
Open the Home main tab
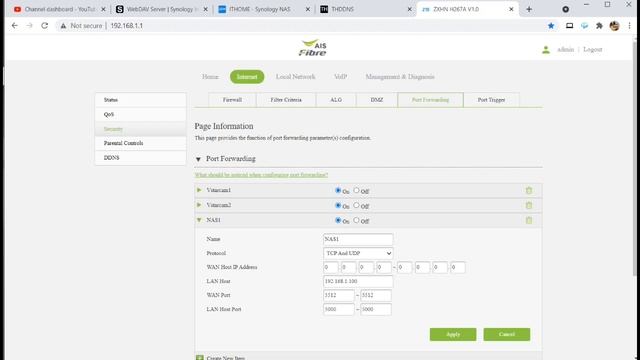point(210,77)
